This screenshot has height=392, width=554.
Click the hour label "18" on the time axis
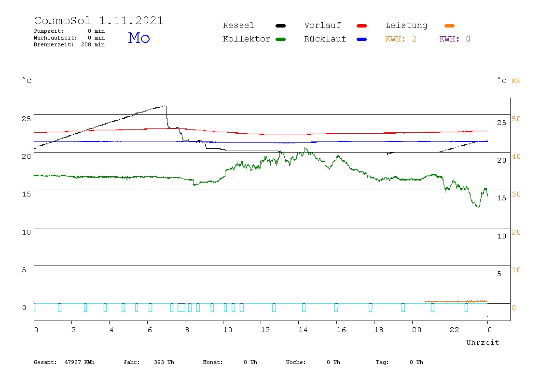pos(379,330)
